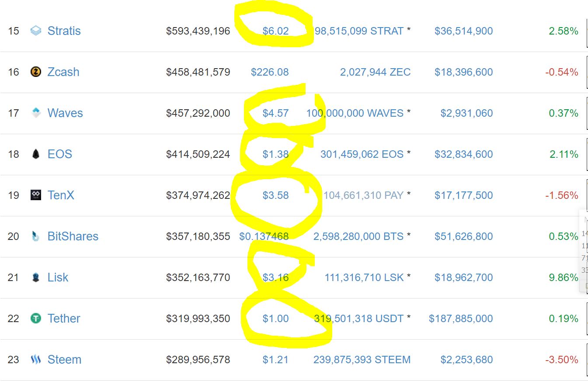Open the Lisk coin name link

[58, 278]
